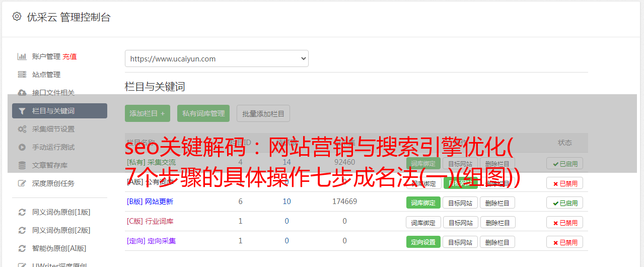Toggle 已禁用 status for 公有词库 row
The image size is (644, 267).
pos(564,183)
